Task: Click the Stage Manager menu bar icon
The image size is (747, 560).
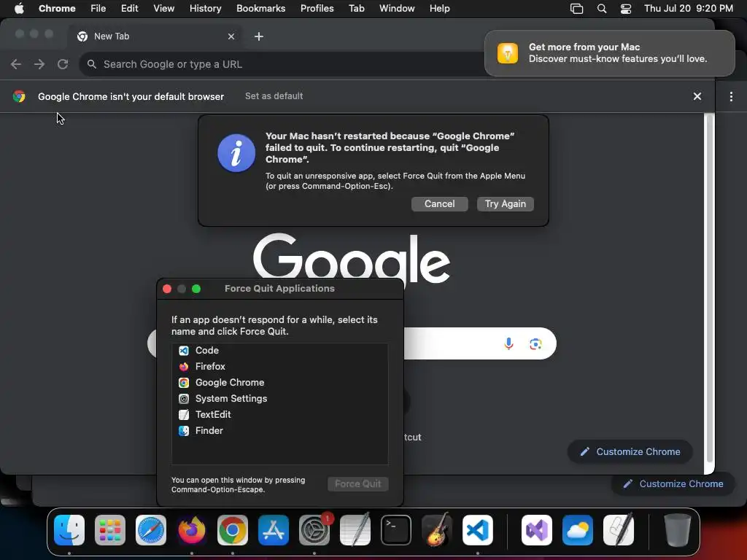Action: [x=576, y=9]
